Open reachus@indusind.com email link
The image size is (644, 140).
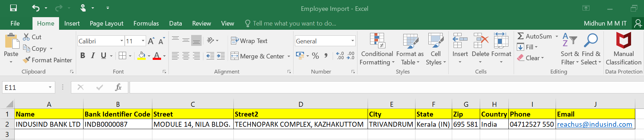tap(594, 124)
